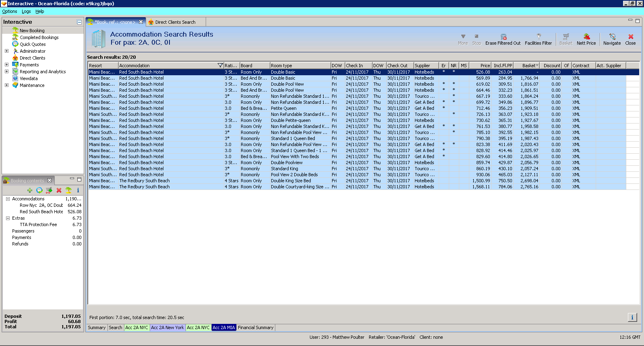The width and height of the screenshot is (644, 346).
Task: Open the Acc 2A New York tab
Action: (167, 327)
